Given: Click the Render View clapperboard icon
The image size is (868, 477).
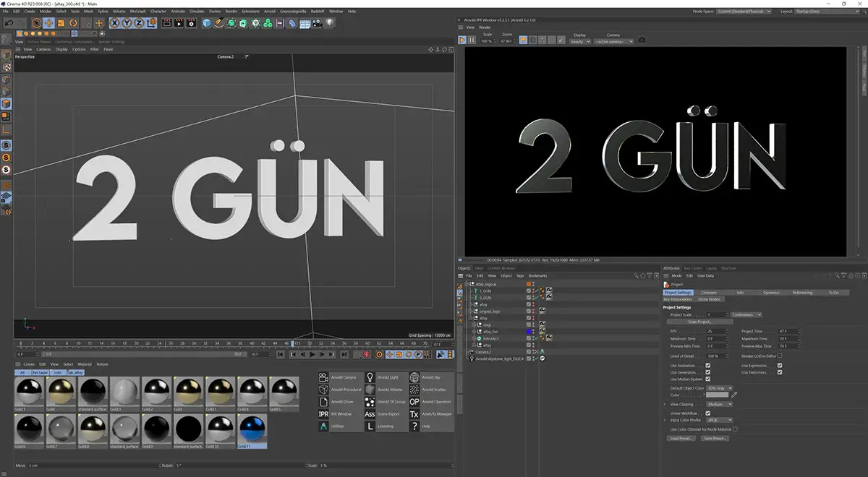Looking at the screenshot, I should [x=166, y=22].
